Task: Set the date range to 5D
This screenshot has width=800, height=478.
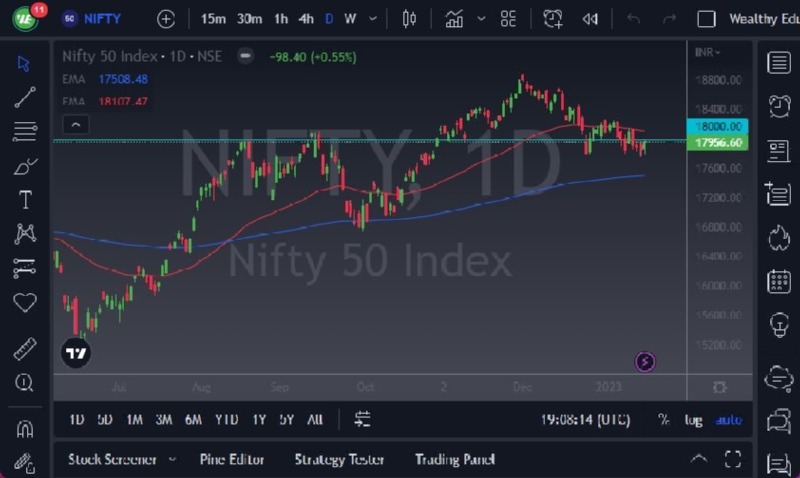Action: (x=105, y=420)
